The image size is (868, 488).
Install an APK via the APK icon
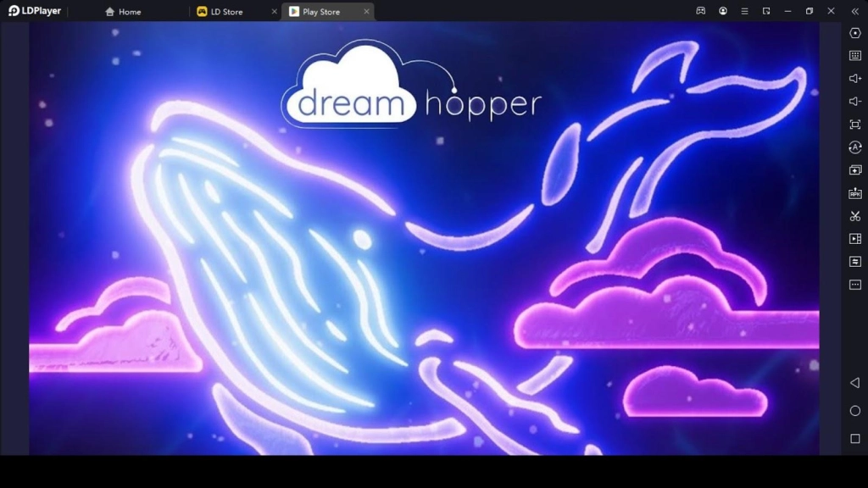(854, 193)
